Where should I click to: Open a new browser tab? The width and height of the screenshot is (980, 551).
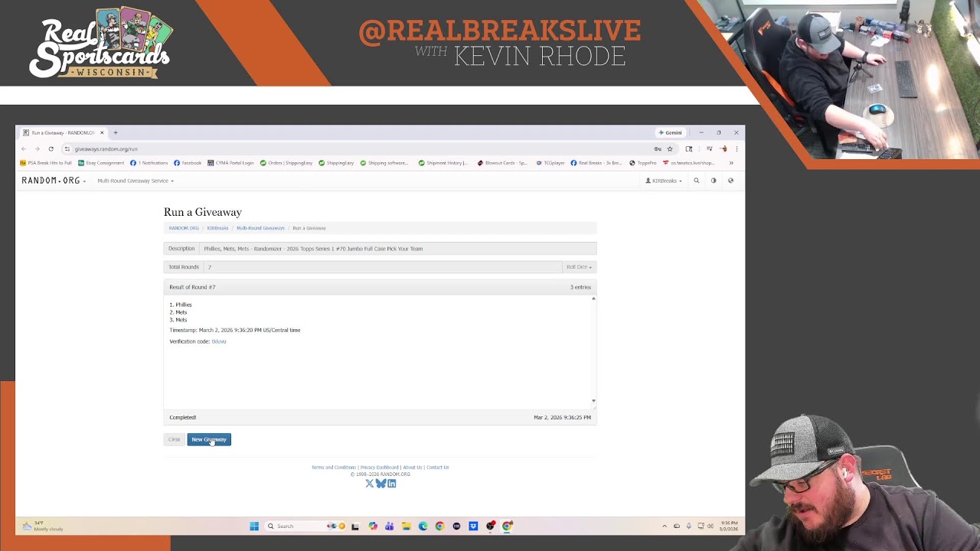116,132
